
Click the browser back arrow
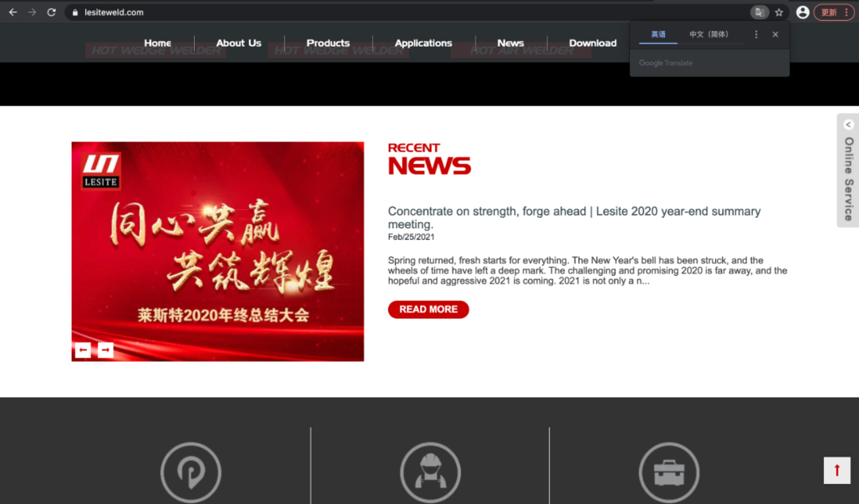coord(13,13)
